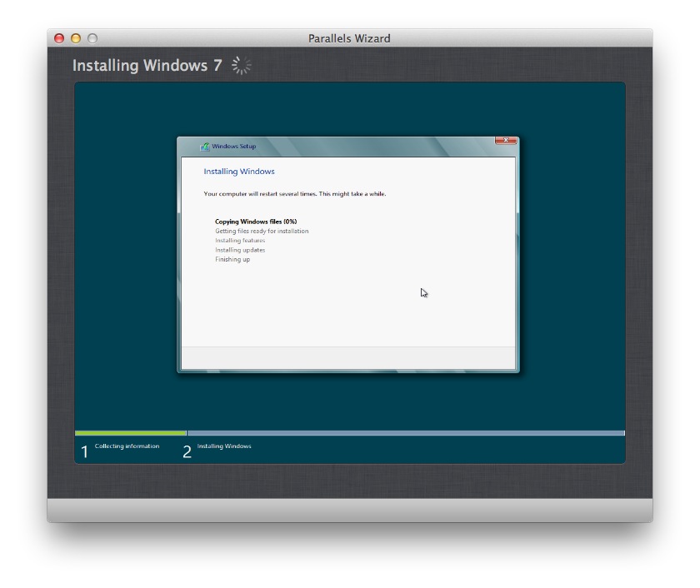The width and height of the screenshot is (700, 588).
Task: Click the "Collecting information" stage label
Action: tap(127, 446)
